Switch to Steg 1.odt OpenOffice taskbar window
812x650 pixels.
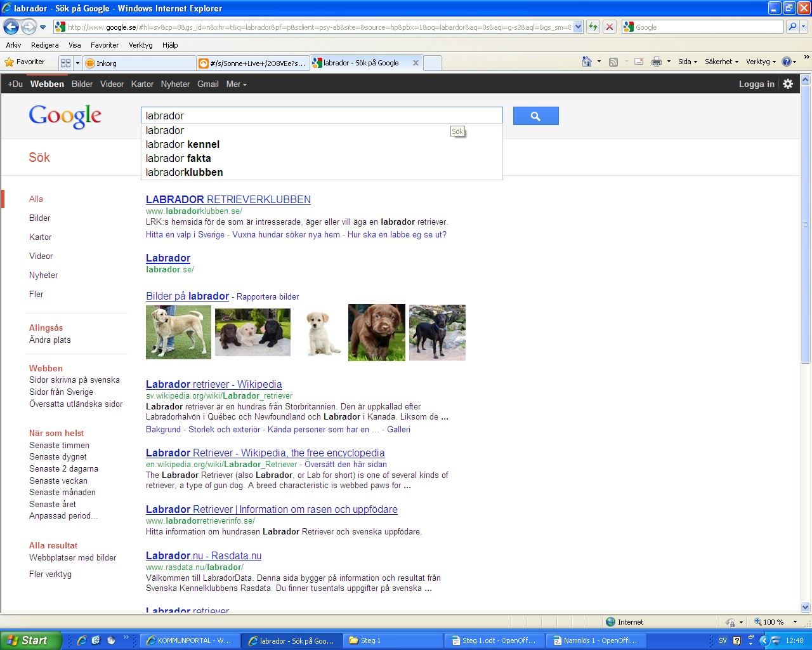[495, 640]
